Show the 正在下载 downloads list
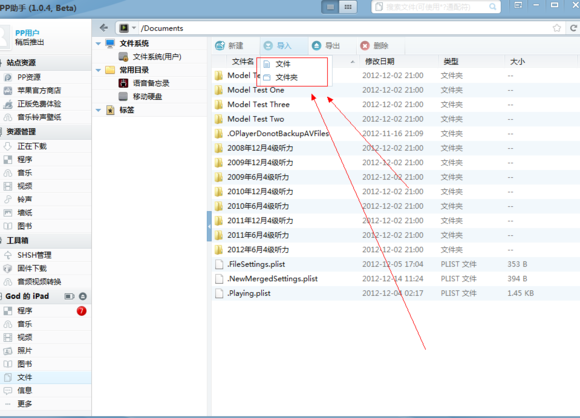The width and height of the screenshot is (580, 418). pos(32,146)
